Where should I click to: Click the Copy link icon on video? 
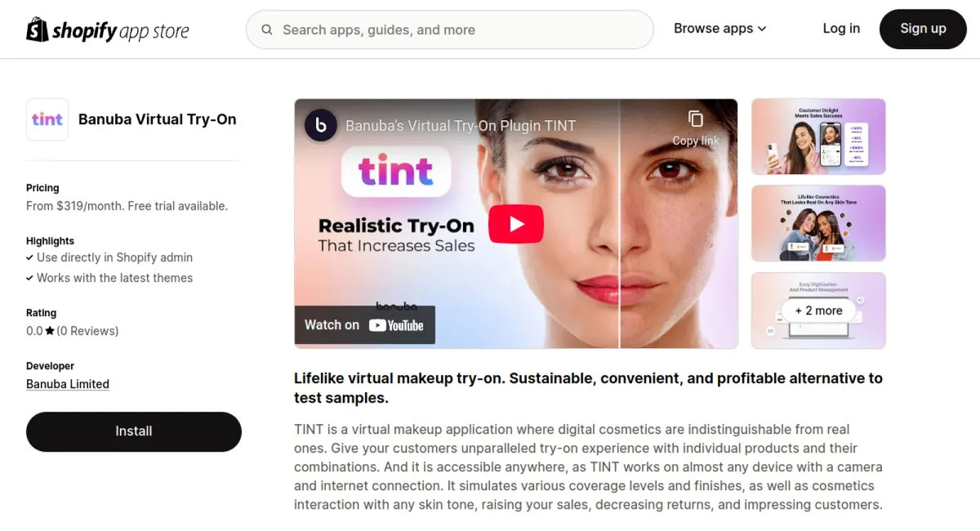click(x=696, y=119)
